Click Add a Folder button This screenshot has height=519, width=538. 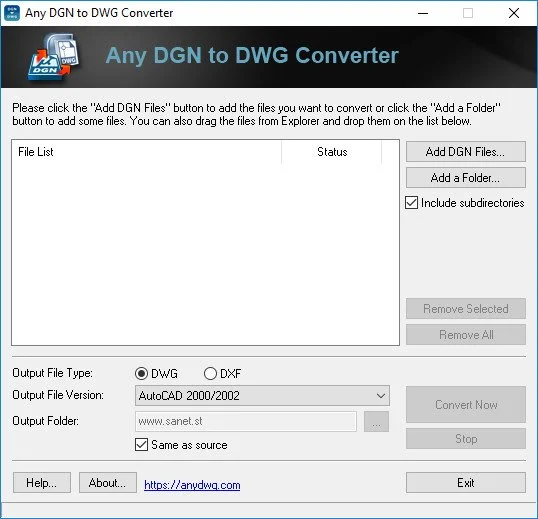point(466,178)
